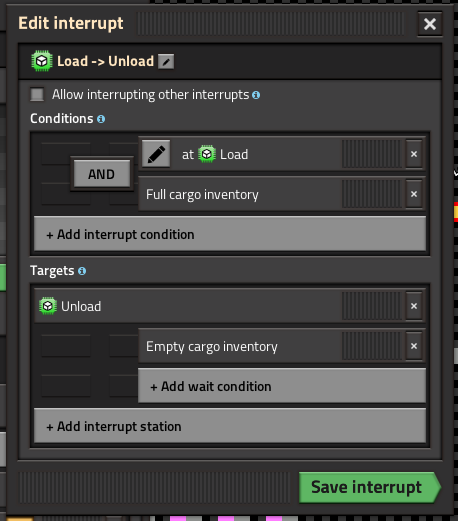This screenshot has height=521, width=458.
Task: Select the Full cargo inventory condition row
Action: (x=282, y=194)
